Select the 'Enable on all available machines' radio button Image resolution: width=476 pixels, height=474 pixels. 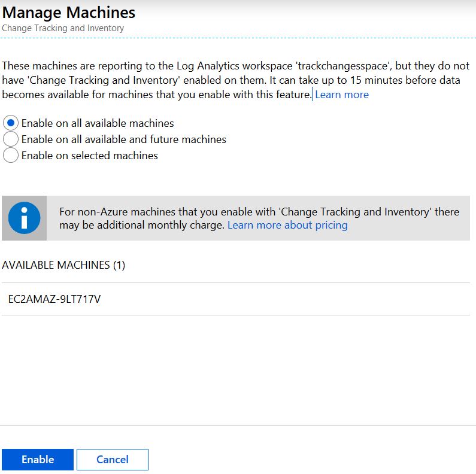pos(11,123)
